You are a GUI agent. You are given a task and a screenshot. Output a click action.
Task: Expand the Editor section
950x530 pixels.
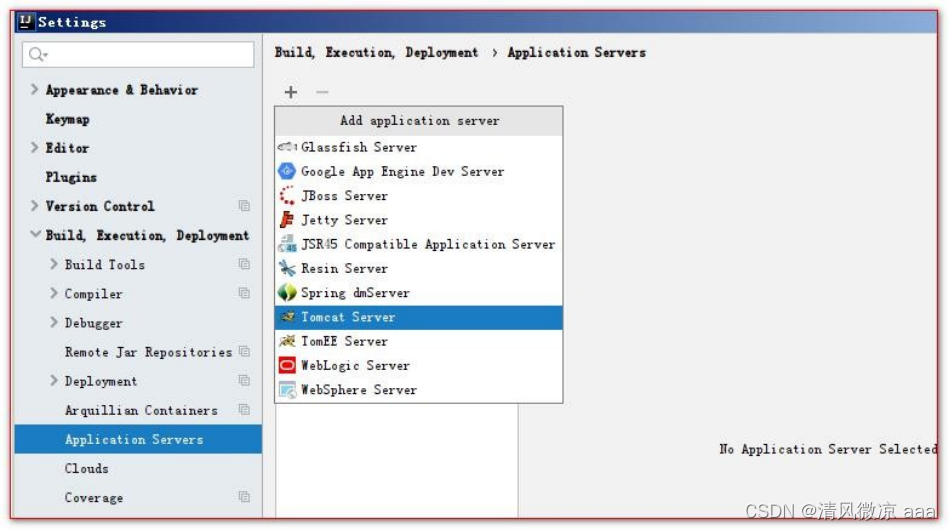pos(35,148)
